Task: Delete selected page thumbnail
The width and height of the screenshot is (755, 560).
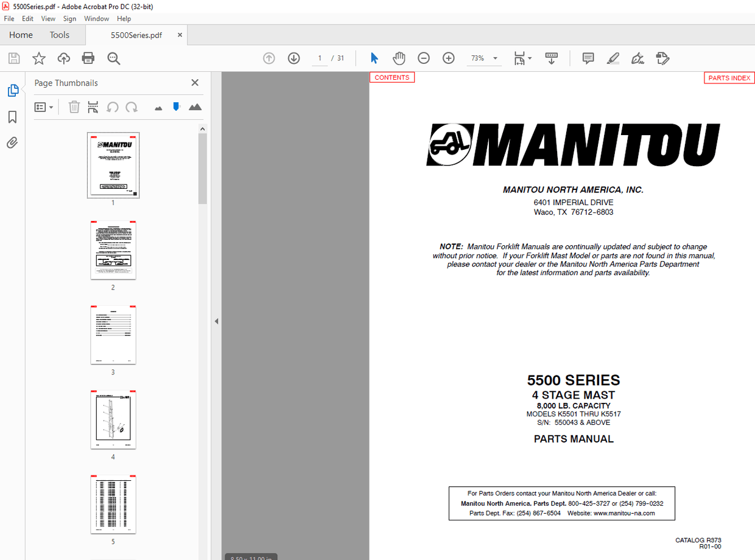Action: (74, 107)
